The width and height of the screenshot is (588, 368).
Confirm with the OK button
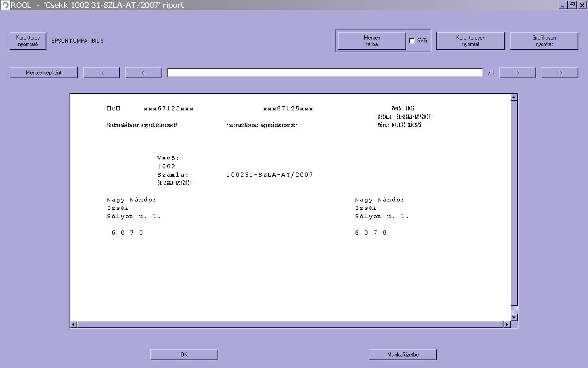click(184, 354)
